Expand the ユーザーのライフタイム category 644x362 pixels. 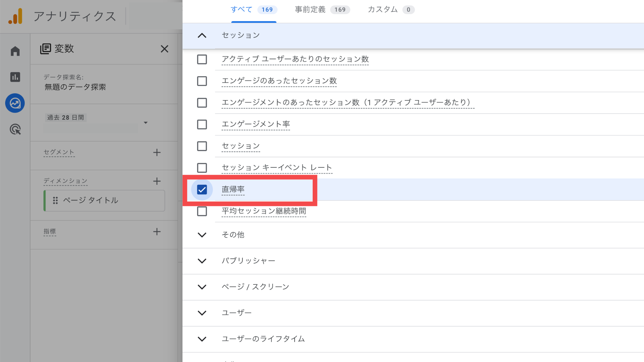202,339
